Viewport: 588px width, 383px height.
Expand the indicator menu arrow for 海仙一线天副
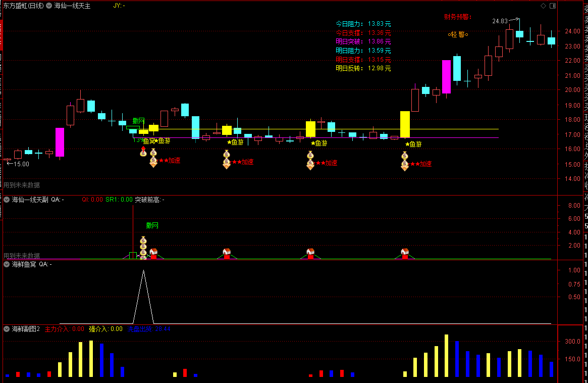tap(7, 200)
